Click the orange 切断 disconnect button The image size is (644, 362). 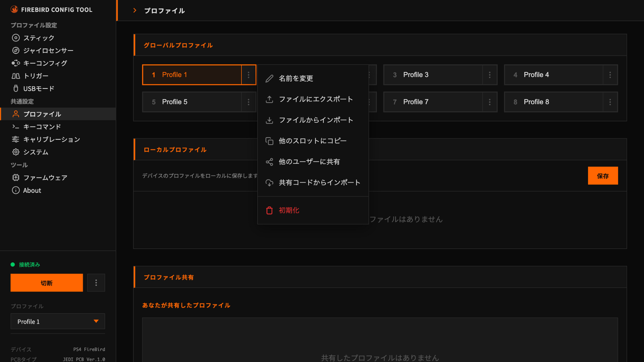pos(47,283)
